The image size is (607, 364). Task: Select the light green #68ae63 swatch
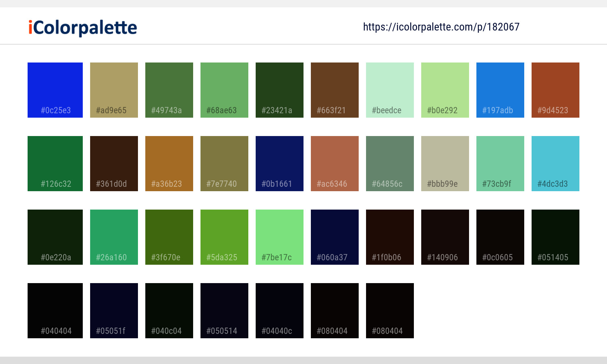[x=224, y=90]
